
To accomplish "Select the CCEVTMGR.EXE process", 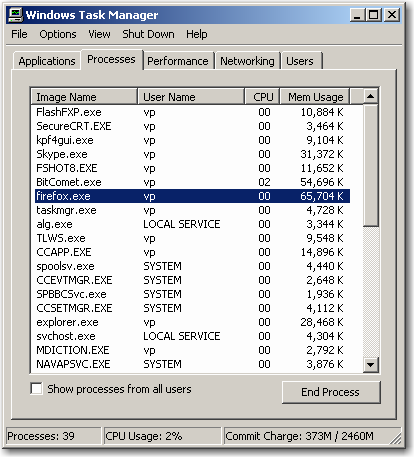I will (x=192, y=280).
